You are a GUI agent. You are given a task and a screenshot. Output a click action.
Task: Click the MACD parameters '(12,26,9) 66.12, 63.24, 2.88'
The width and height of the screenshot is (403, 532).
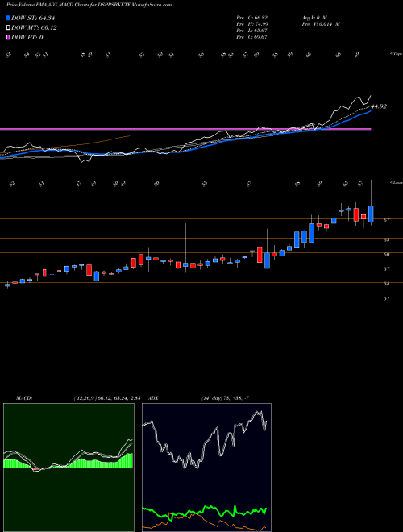click(x=107, y=398)
